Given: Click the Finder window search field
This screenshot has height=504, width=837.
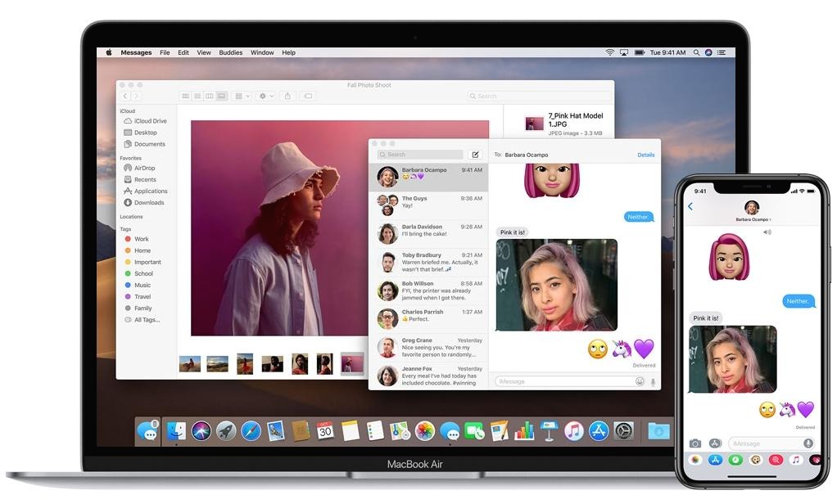Looking at the screenshot, I should [x=539, y=96].
